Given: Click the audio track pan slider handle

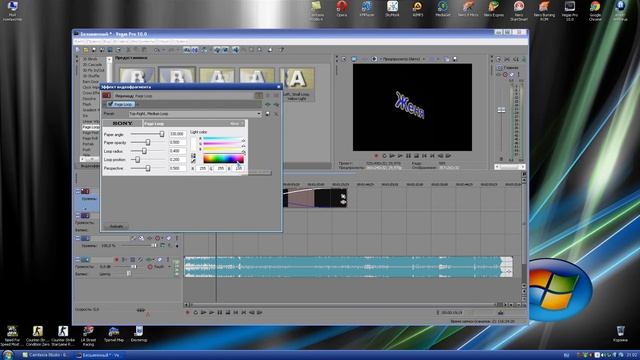Looking at the screenshot, I should [x=129, y=274].
